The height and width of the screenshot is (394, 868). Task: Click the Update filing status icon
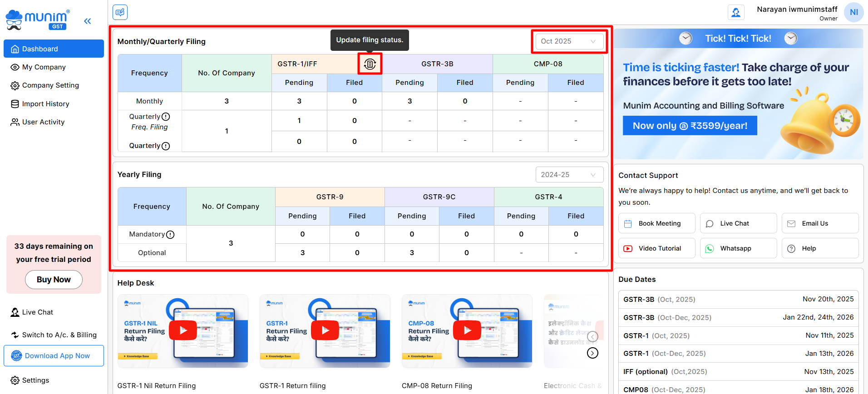click(370, 64)
